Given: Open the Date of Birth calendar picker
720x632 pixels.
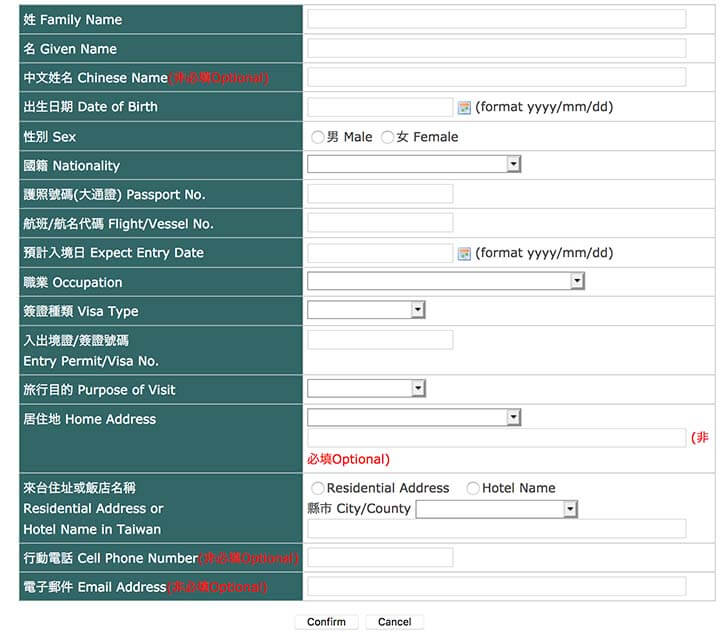Looking at the screenshot, I should coord(464,107).
